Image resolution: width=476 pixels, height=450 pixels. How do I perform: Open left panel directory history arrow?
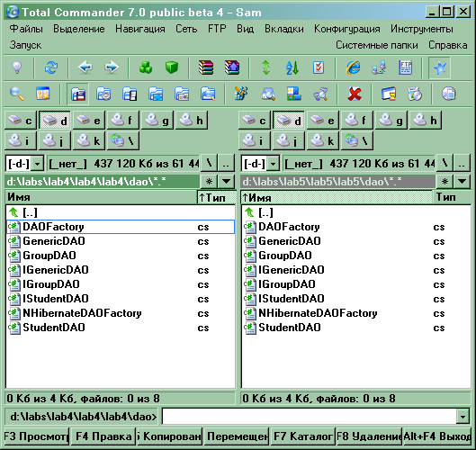(226, 182)
